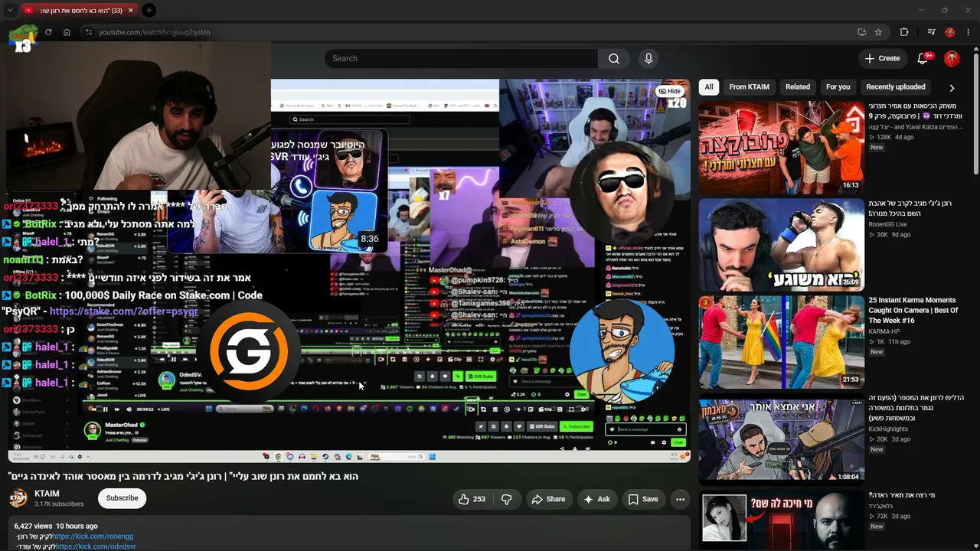Image resolution: width=980 pixels, height=551 pixels.
Task: Open YouTube notifications bell
Action: [923, 58]
